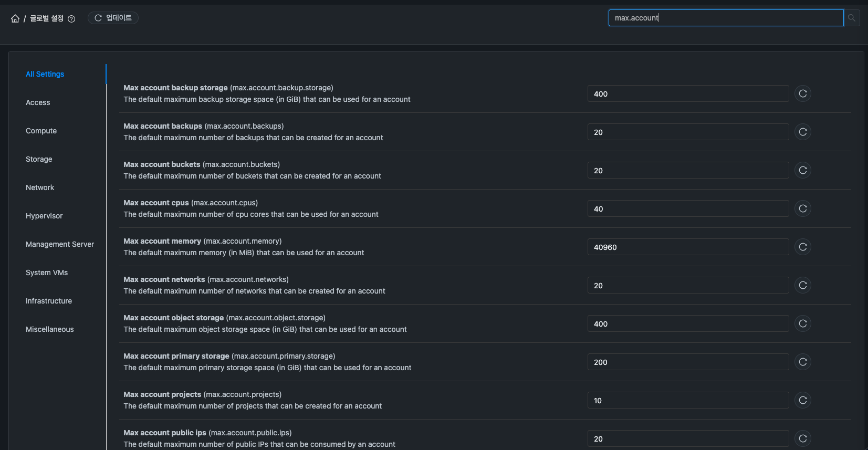Click the 'Max account memory' setting title
This screenshot has height=450, width=868.
pos(162,241)
